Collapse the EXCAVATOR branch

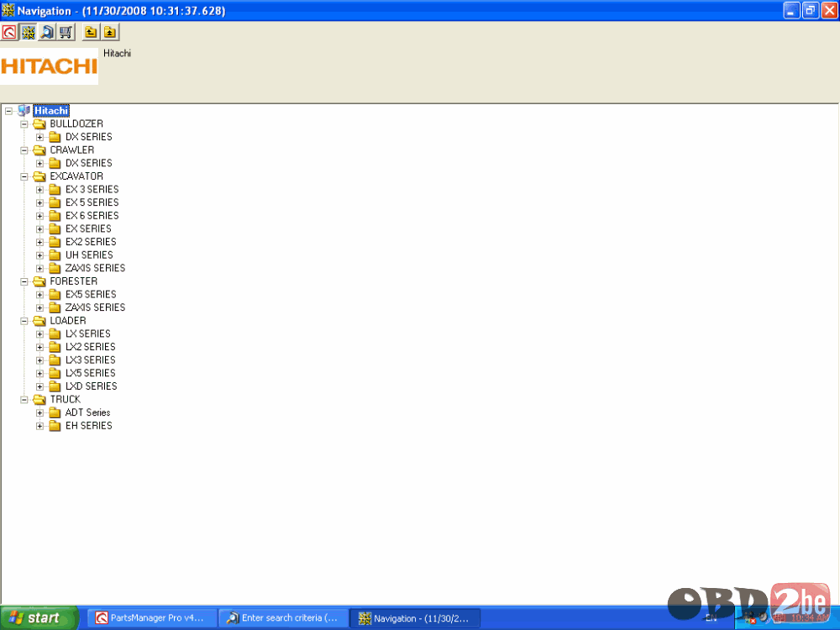tap(24, 176)
